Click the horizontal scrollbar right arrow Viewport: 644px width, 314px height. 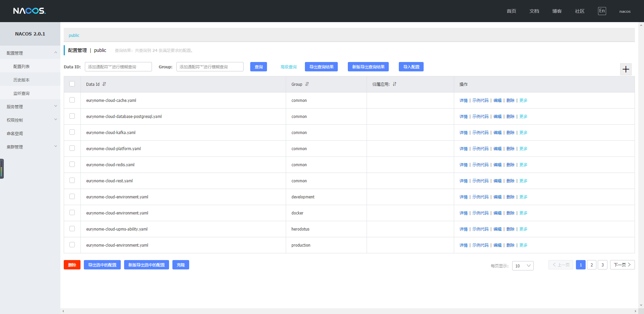(635, 311)
